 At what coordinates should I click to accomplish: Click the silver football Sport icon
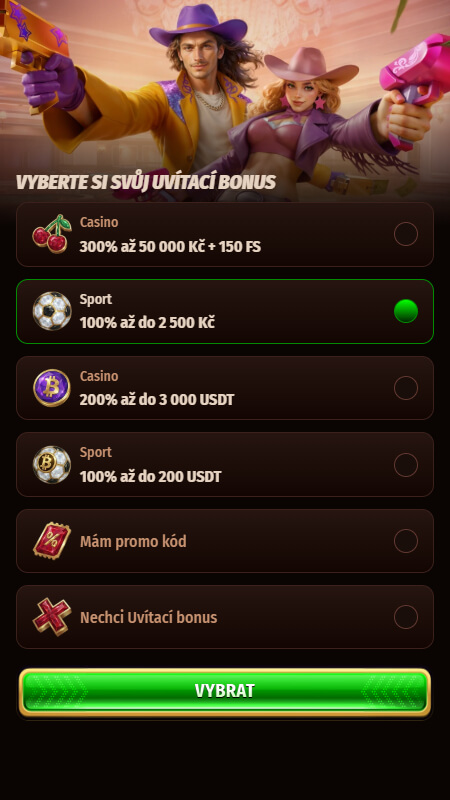tap(52, 311)
